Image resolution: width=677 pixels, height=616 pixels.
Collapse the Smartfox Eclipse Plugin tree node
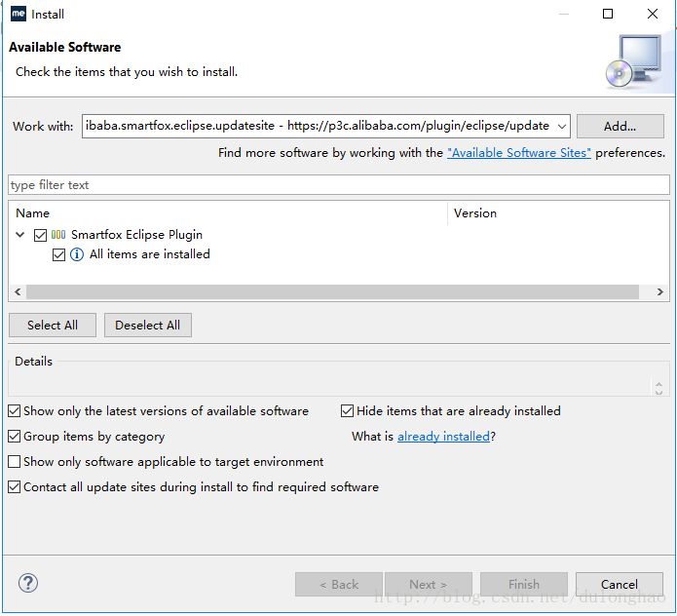19,235
